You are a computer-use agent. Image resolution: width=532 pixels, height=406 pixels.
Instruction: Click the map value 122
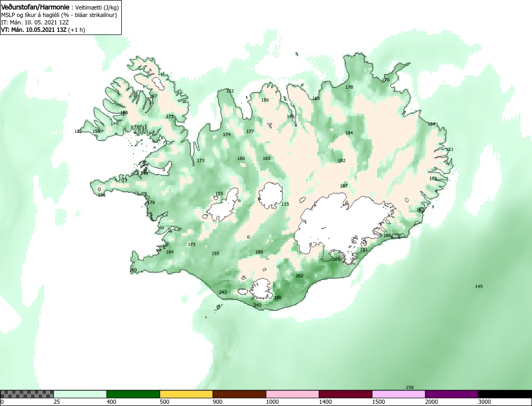pos(230,91)
